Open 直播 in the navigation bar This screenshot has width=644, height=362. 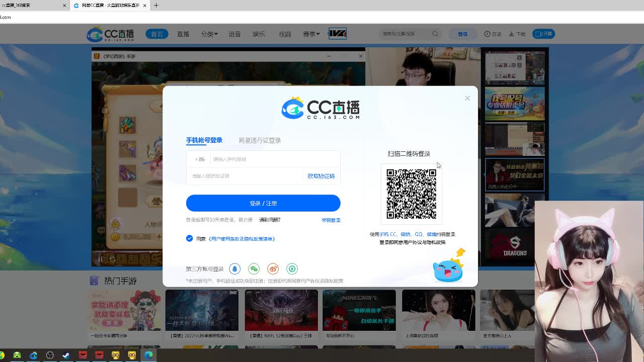pyautogui.click(x=183, y=34)
